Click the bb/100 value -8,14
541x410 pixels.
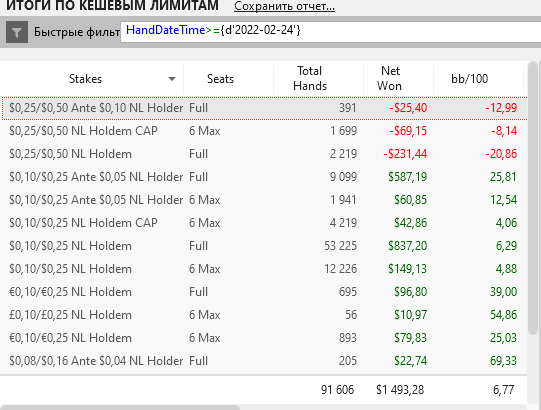point(504,131)
